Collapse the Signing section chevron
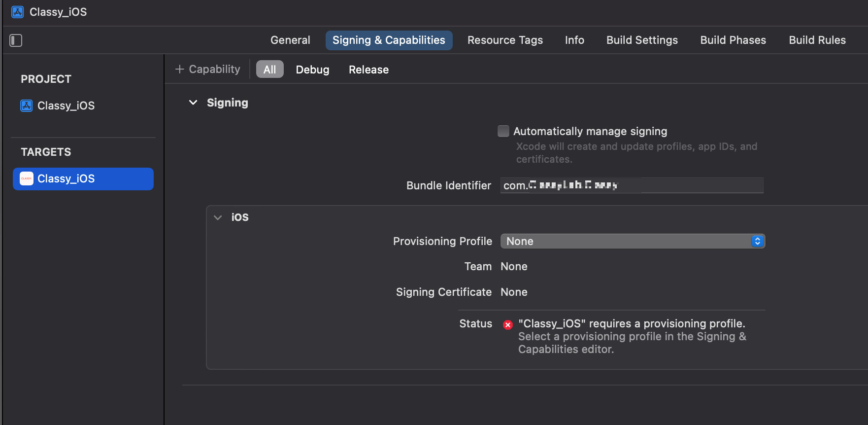 point(193,103)
